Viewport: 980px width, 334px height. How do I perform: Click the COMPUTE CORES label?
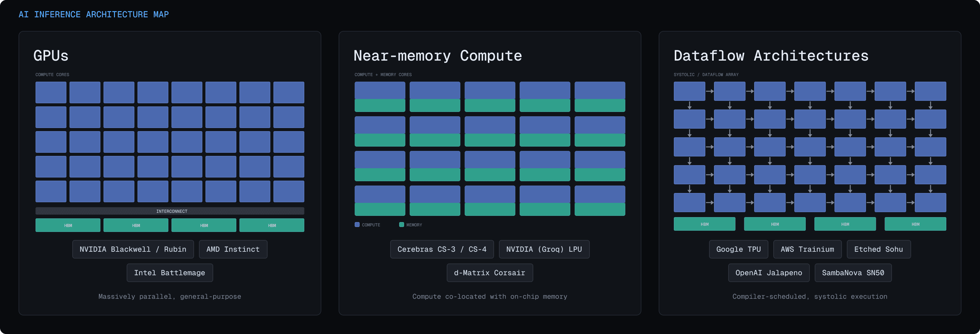52,75
